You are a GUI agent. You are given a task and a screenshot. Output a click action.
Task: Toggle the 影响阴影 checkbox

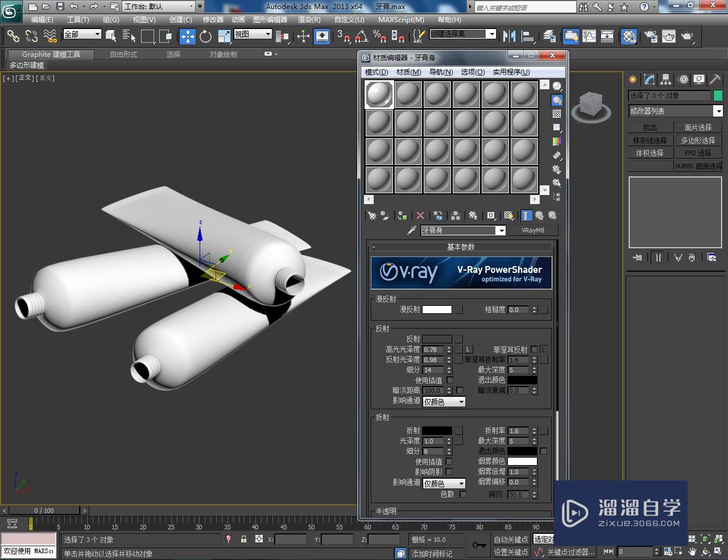(449, 472)
